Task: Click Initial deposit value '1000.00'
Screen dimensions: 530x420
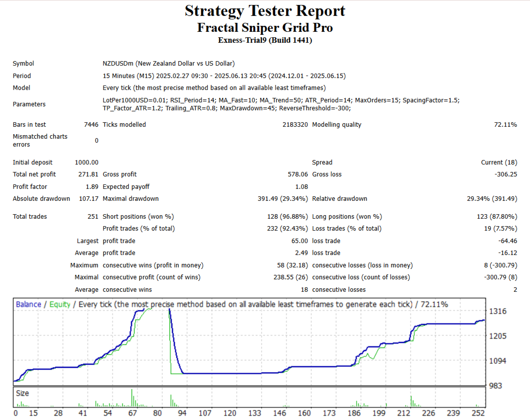Action: (86, 163)
